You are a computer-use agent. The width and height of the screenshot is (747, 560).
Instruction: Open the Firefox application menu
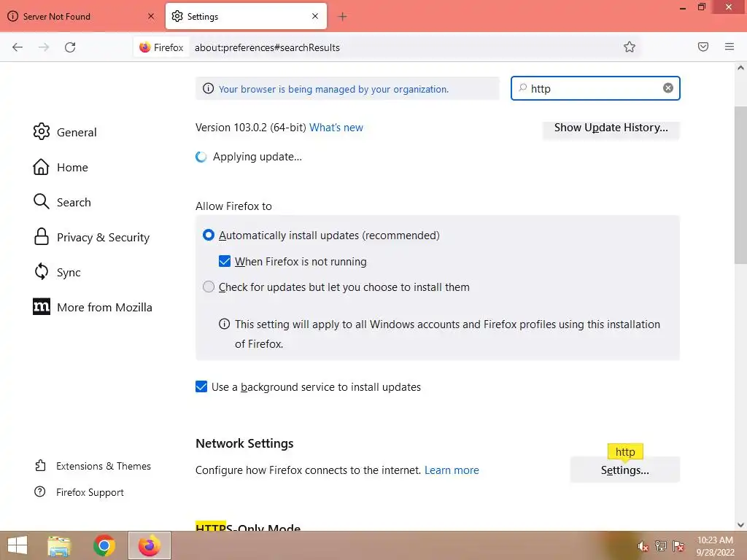tap(729, 47)
